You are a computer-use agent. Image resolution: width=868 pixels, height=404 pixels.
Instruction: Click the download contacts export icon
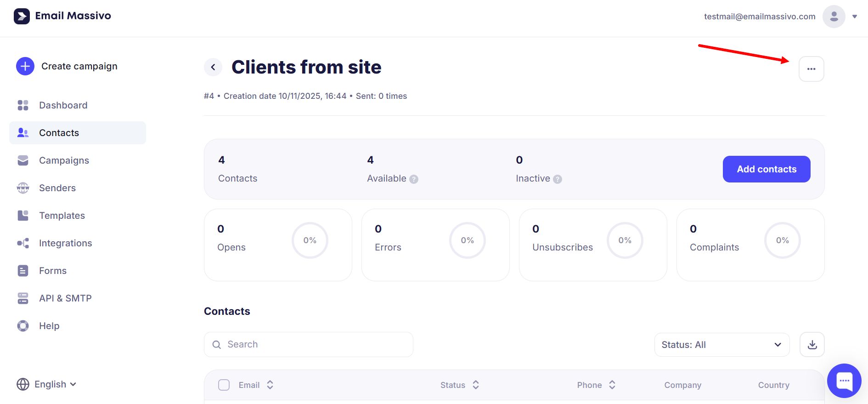pyautogui.click(x=812, y=345)
